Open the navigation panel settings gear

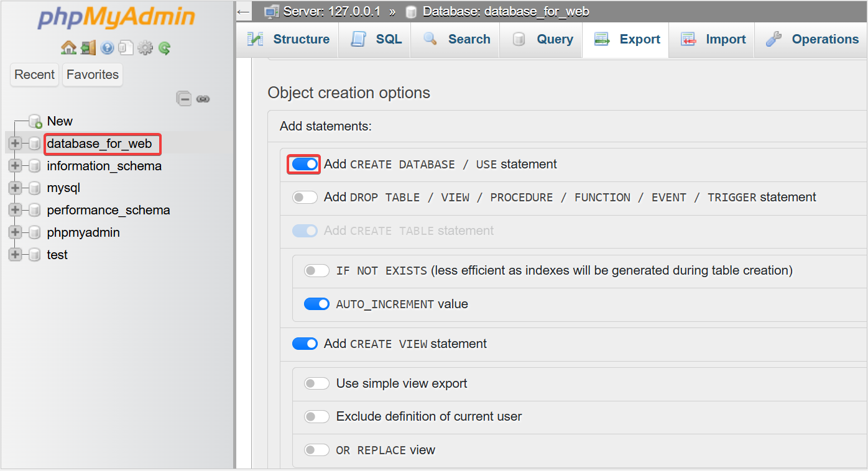(145, 48)
